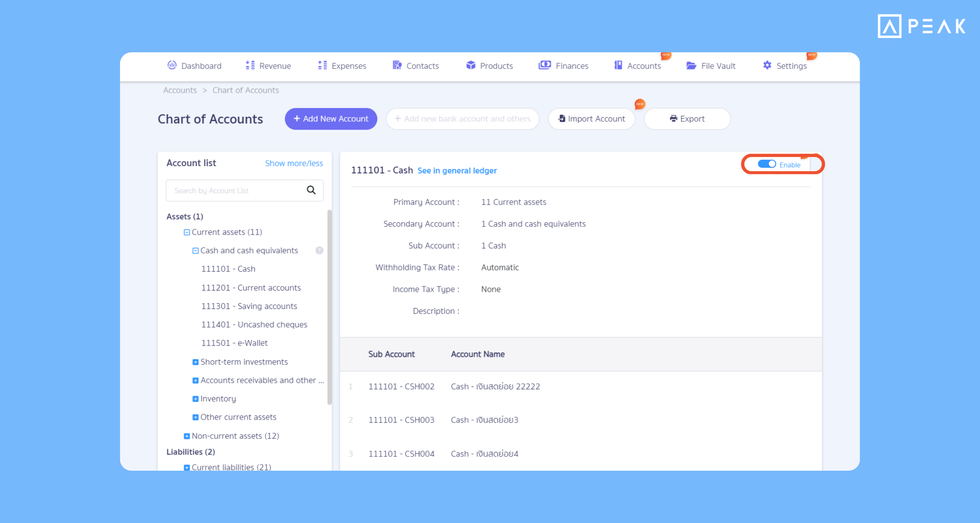980x523 pixels.
Task: Select 111301 - Saving accounts
Action: click(x=249, y=306)
